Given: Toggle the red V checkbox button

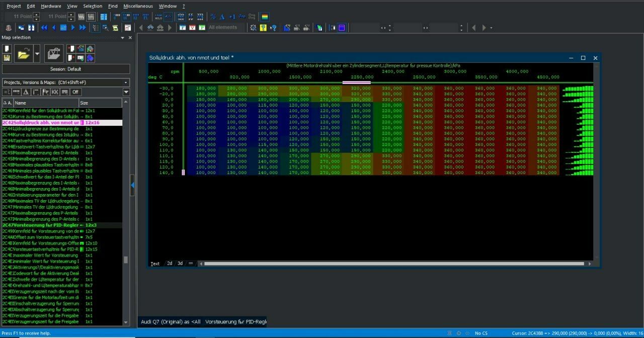Looking at the screenshot, I should click(x=192, y=28).
